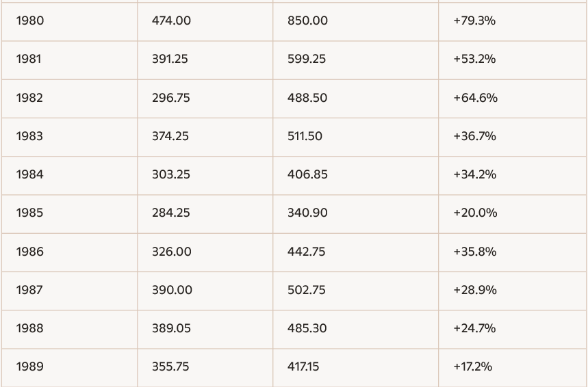This screenshot has height=387, width=588.
Task: Click the 1983 year cell
Action: 29,136
